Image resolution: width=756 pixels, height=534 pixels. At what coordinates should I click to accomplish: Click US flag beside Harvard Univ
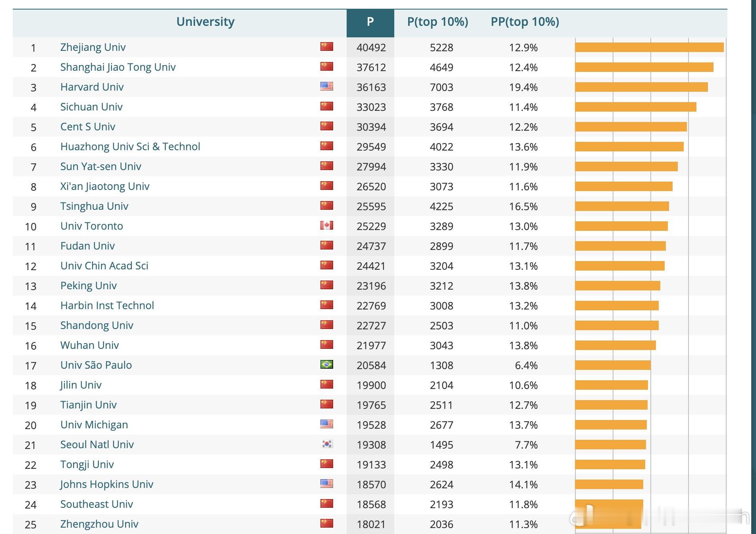pyautogui.click(x=327, y=87)
